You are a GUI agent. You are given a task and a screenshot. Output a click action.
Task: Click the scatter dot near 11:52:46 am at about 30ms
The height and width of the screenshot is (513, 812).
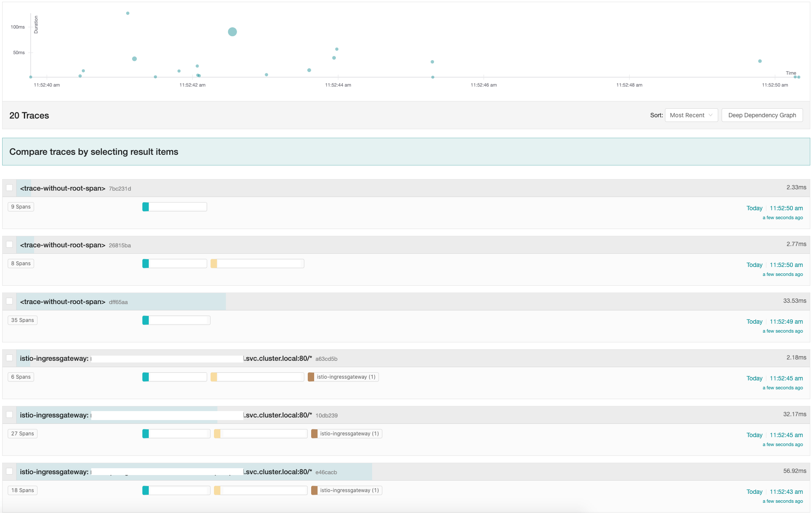click(x=432, y=62)
